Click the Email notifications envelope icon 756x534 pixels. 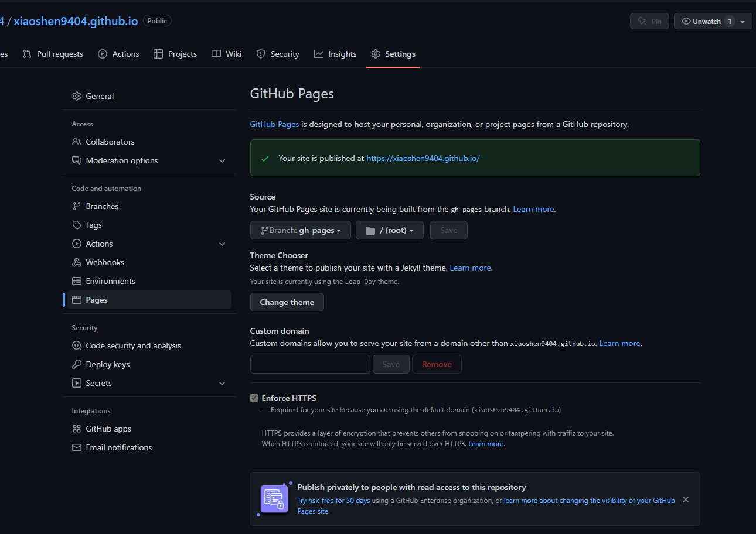[x=77, y=447]
